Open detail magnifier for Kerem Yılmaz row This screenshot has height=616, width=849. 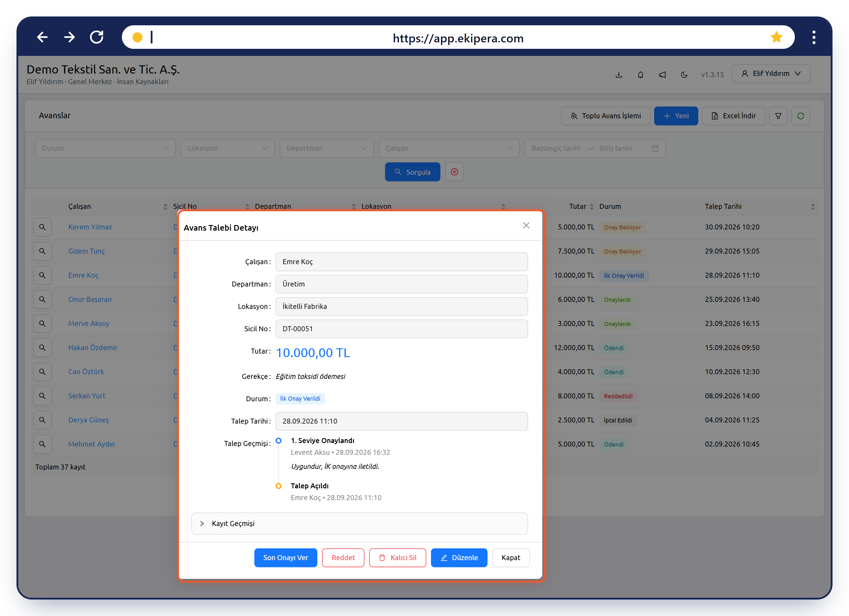click(x=42, y=227)
